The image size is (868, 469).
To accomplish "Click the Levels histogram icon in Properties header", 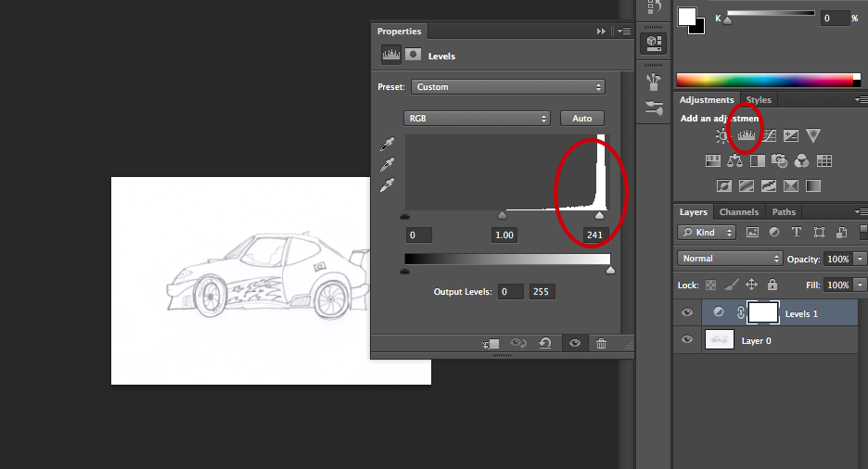I will click(x=390, y=55).
